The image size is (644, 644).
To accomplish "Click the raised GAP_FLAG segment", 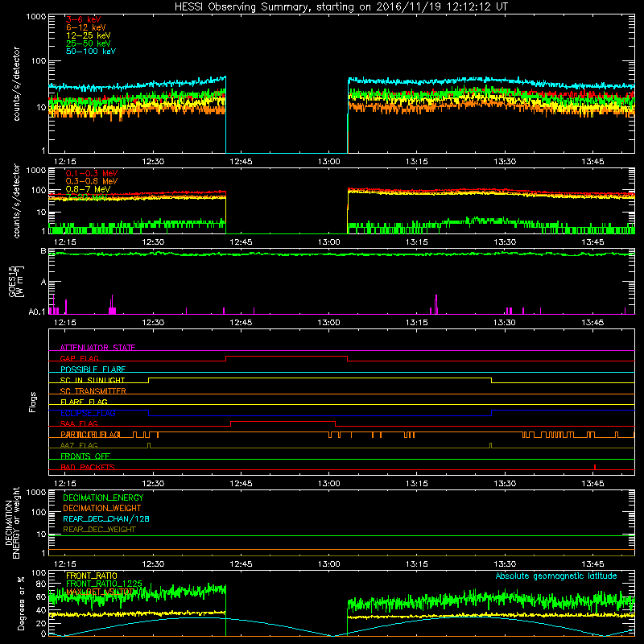I will coord(287,357).
